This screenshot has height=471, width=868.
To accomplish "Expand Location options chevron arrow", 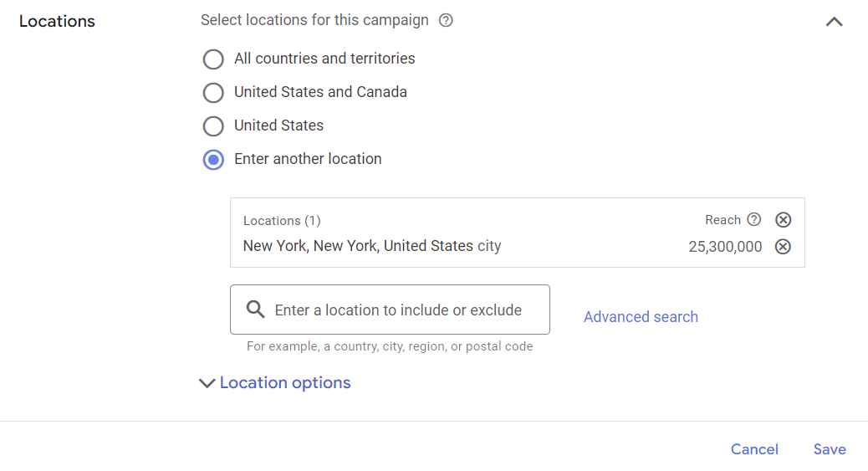I will click(x=207, y=383).
